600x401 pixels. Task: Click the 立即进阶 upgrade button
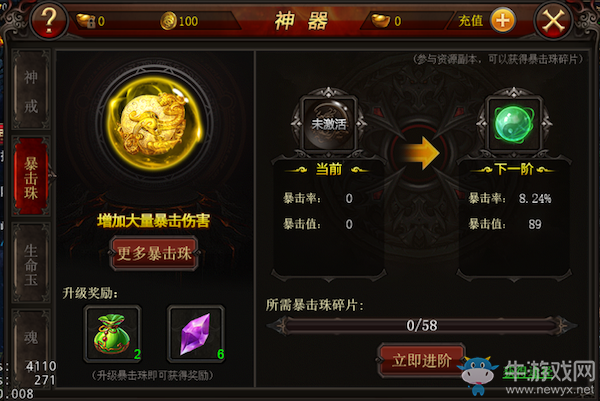tap(422, 360)
